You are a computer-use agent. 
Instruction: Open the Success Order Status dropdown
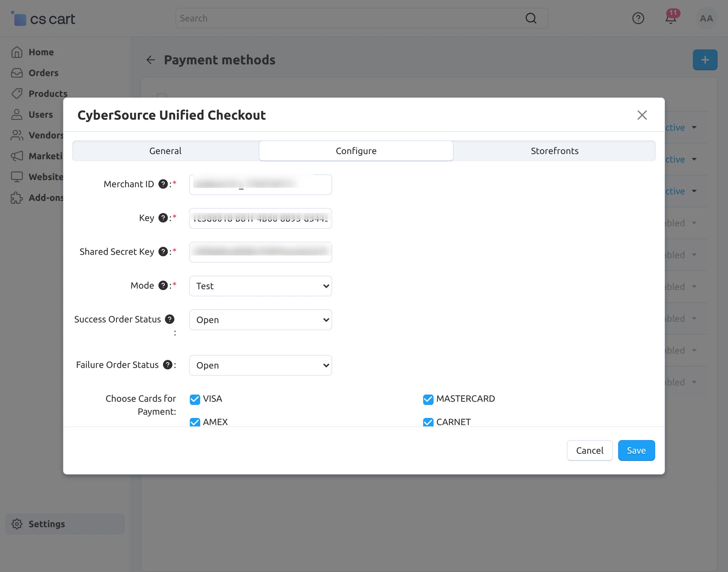pyautogui.click(x=260, y=320)
